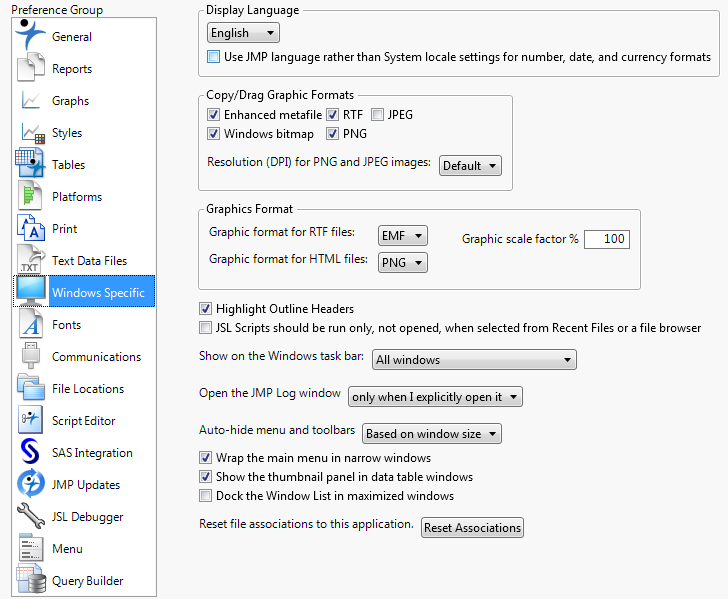Image resolution: width=728 pixels, height=599 pixels.
Task: Uncheck the PNG copy format
Action: tap(332, 134)
